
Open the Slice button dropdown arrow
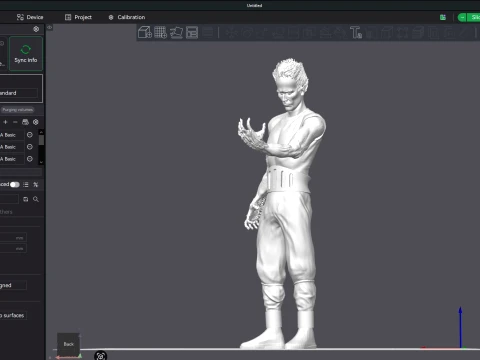462,17
